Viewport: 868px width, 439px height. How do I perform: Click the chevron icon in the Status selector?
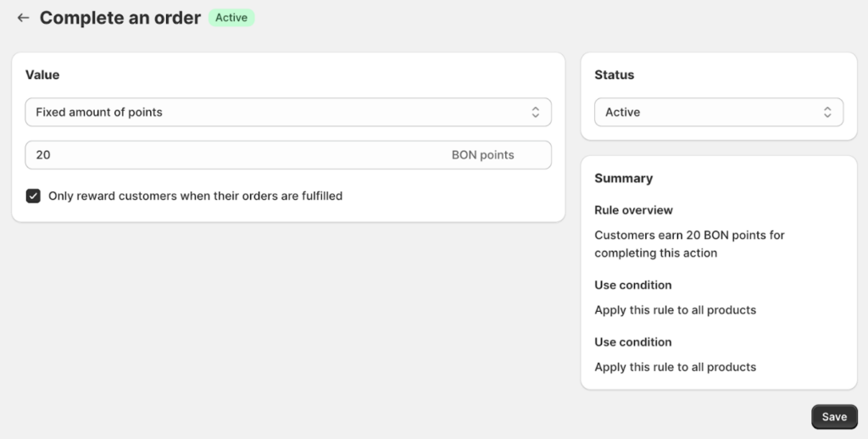tap(827, 112)
